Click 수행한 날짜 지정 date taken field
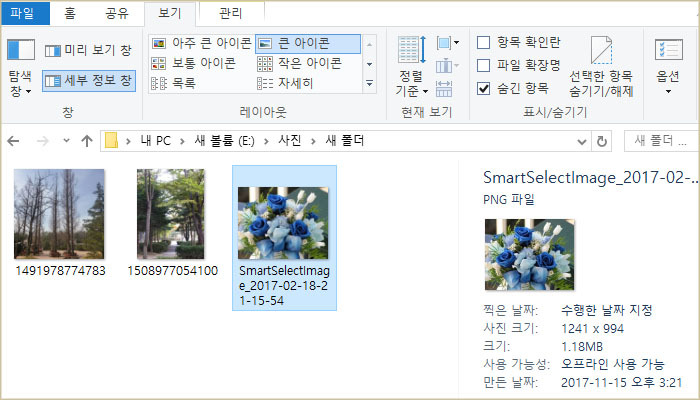 pos(607,310)
